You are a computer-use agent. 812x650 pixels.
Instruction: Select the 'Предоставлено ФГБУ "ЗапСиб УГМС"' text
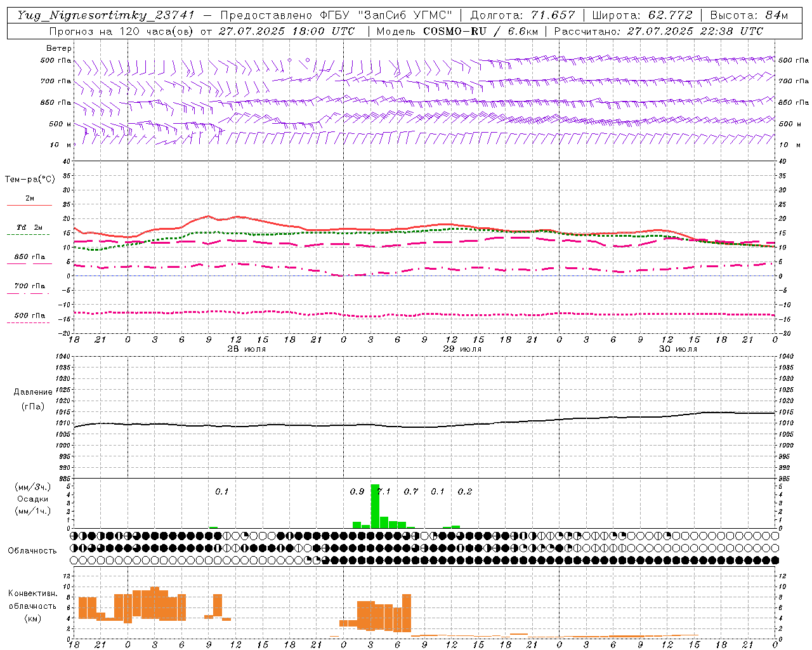(x=336, y=15)
